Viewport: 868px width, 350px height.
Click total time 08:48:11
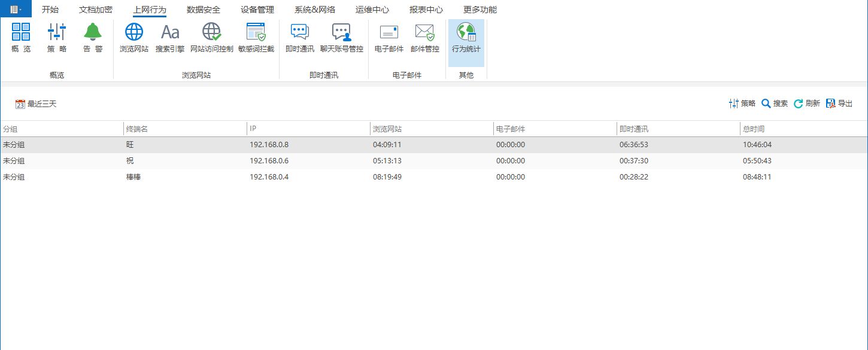click(757, 177)
